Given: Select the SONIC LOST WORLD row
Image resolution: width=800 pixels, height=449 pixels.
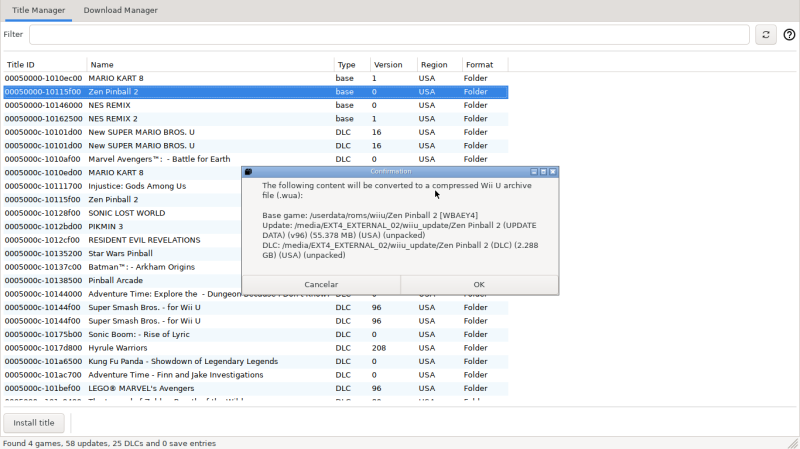Looking at the screenshot, I should click(x=122, y=213).
